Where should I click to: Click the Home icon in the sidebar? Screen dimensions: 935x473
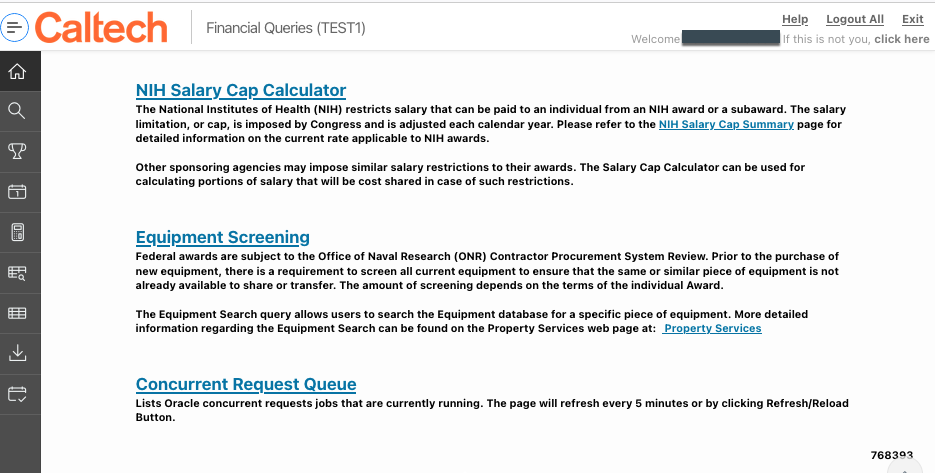coord(17,71)
